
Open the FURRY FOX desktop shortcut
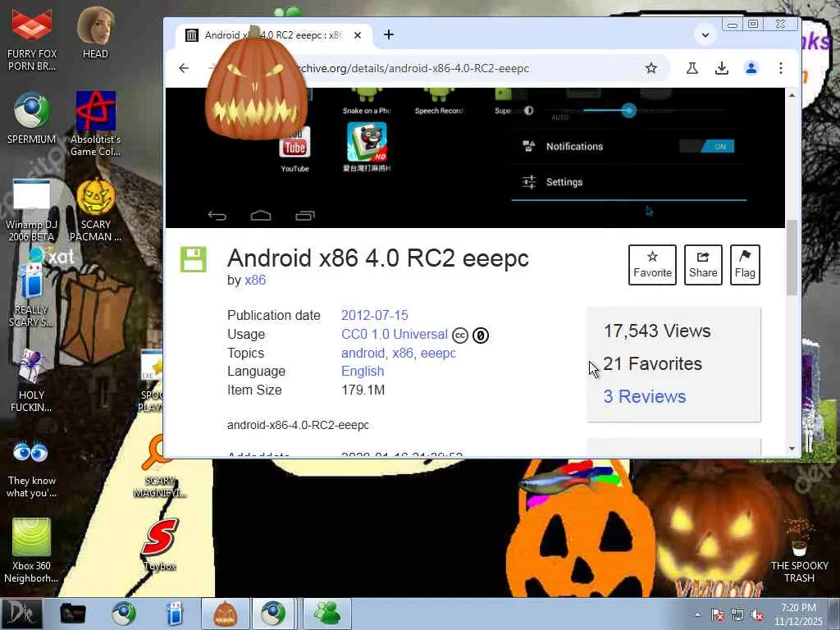coord(32,40)
